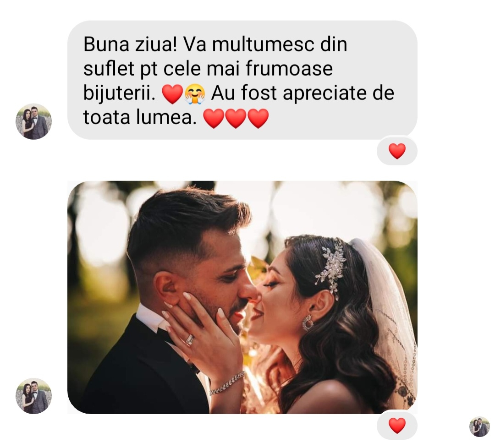495x448 pixels.
Task: Click the ring on the bride's finger
Action: pos(190,339)
